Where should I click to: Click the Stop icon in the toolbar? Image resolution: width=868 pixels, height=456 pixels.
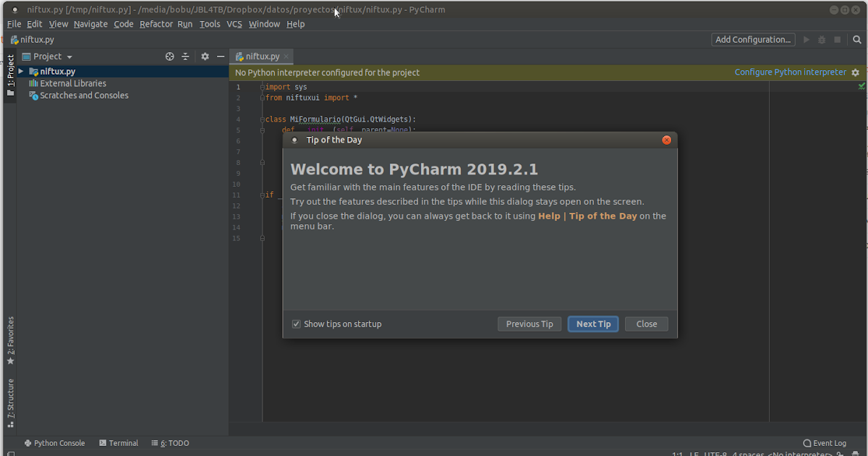coord(838,40)
